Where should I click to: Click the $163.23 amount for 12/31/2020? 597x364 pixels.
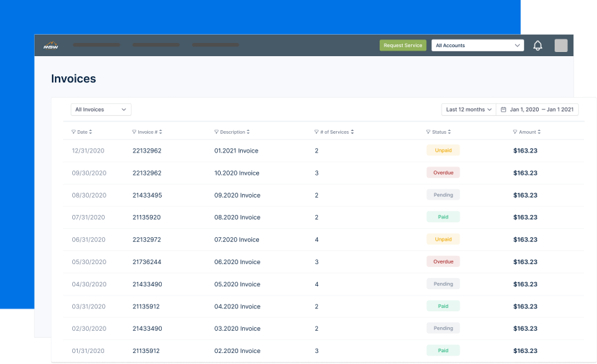[525, 150]
